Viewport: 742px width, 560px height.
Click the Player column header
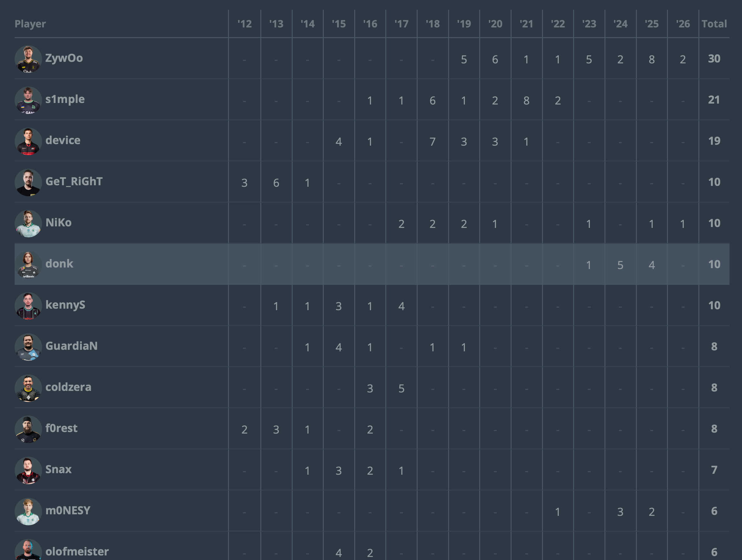pos(30,24)
